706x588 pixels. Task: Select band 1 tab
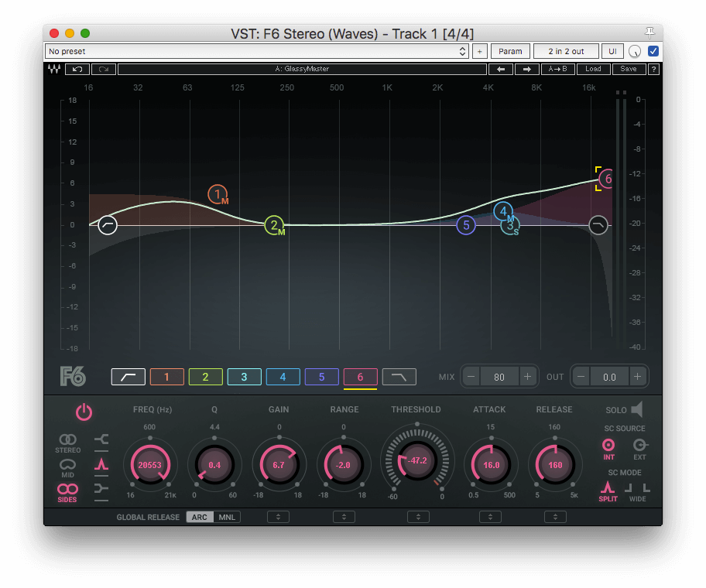(167, 377)
